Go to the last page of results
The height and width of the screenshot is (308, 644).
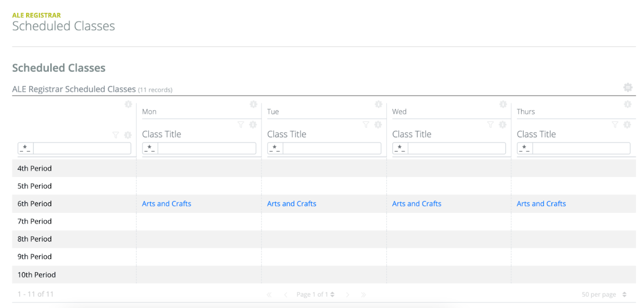(x=363, y=295)
